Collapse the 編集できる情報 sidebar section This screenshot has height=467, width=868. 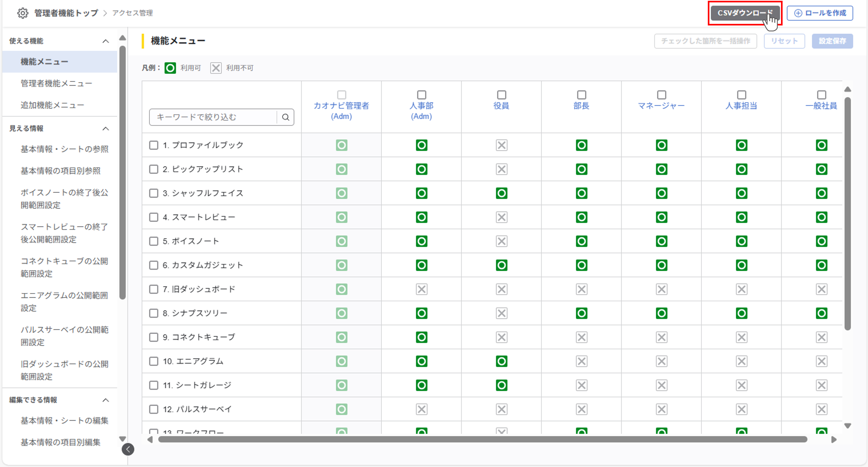coord(106,400)
